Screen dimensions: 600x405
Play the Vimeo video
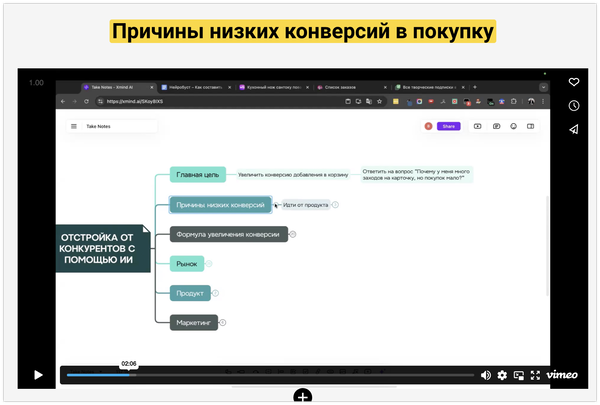click(x=38, y=375)
